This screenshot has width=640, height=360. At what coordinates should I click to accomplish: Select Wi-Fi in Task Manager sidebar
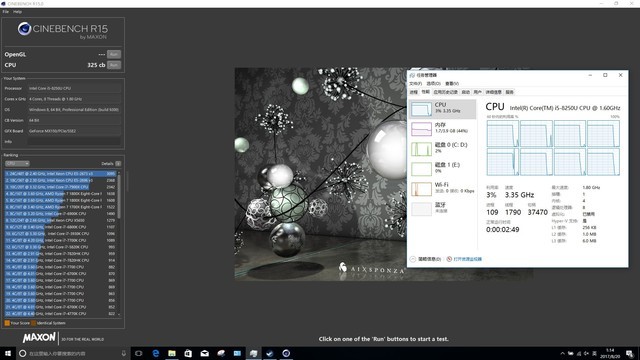click(442, 189)
